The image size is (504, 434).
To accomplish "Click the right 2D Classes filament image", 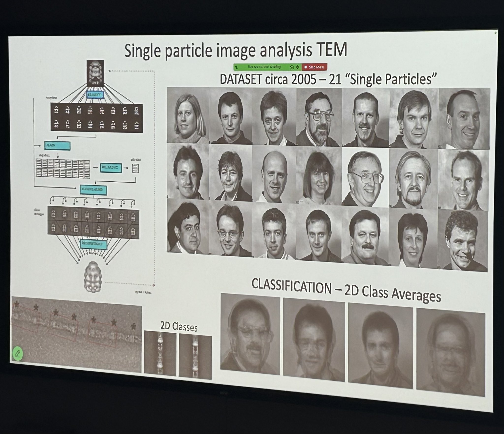I will click(x=195, y=356).
